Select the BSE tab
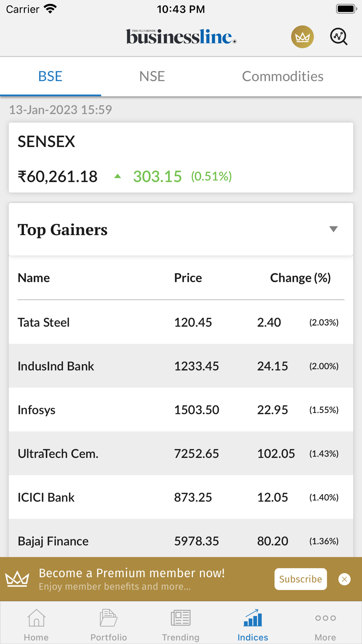Image resolution: width=362 pixels, height=644 pixels. tap(50, 76)
